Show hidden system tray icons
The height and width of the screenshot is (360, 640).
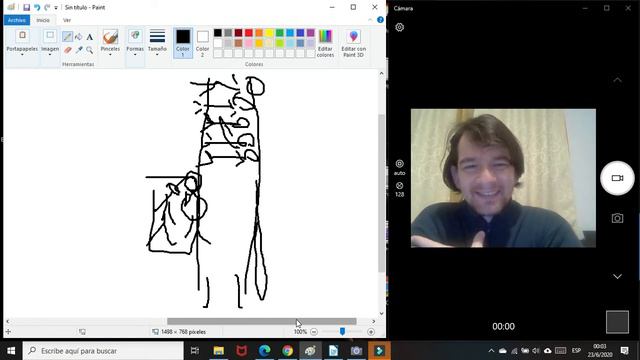point(491,351)
